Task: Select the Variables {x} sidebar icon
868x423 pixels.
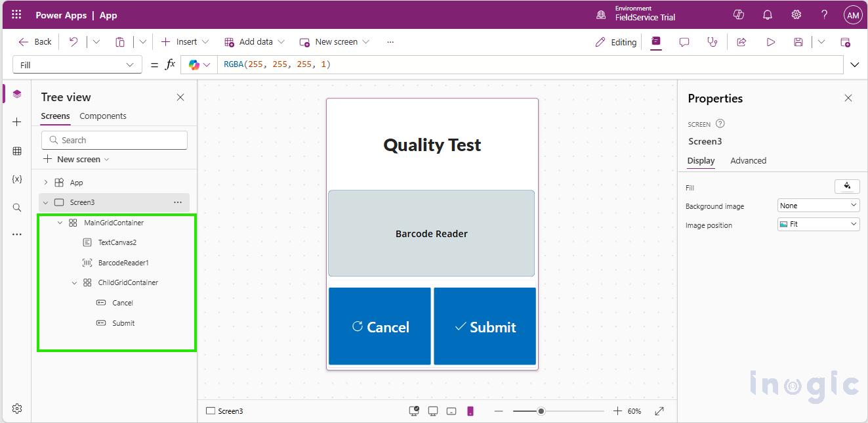Action: [x=17, y=179]
